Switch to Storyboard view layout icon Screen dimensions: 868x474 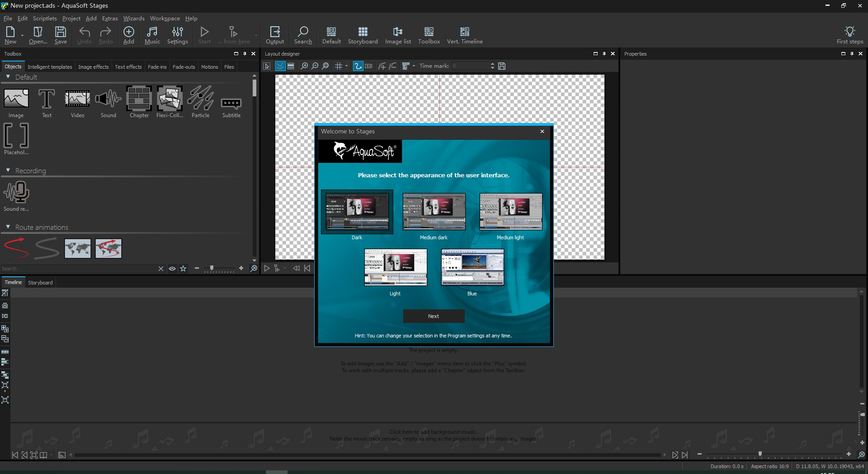pyautogui.click(x=363, y=35)
